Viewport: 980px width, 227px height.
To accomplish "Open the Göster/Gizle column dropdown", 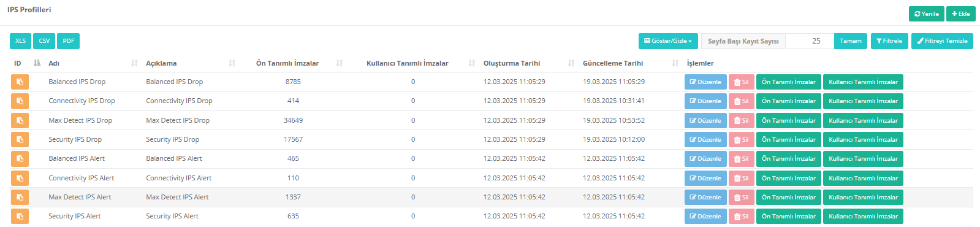I will [x=668, y=41].
